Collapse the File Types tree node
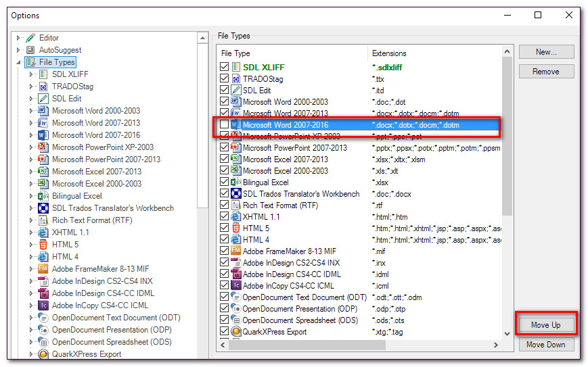 pyautogui.click(x=19, y=62)
